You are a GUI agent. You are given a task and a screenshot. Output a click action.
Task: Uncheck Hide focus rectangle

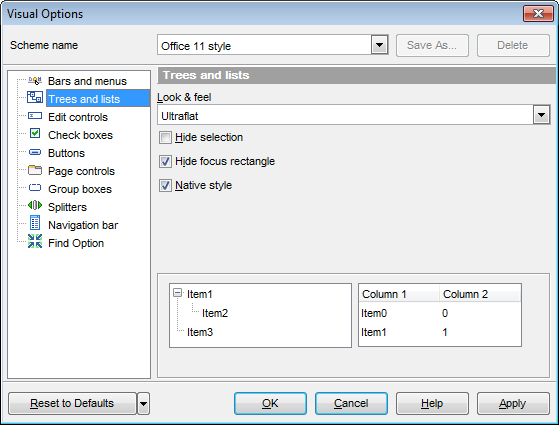165,162
